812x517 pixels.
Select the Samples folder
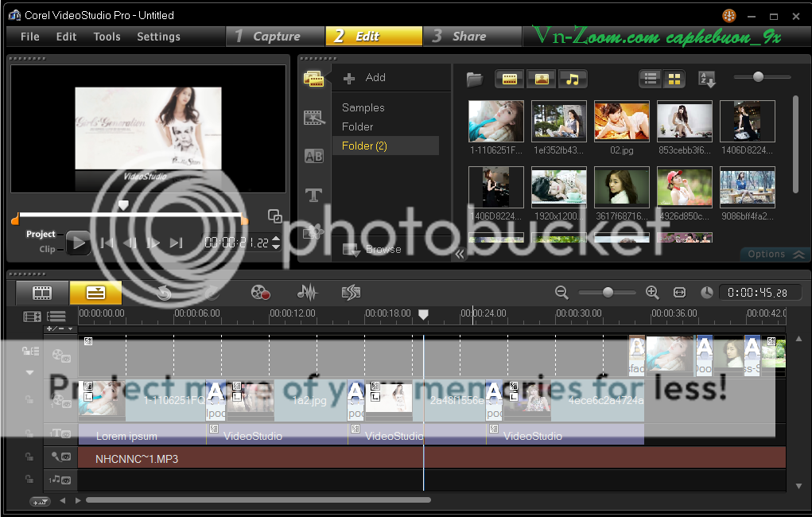coord(363,107)
